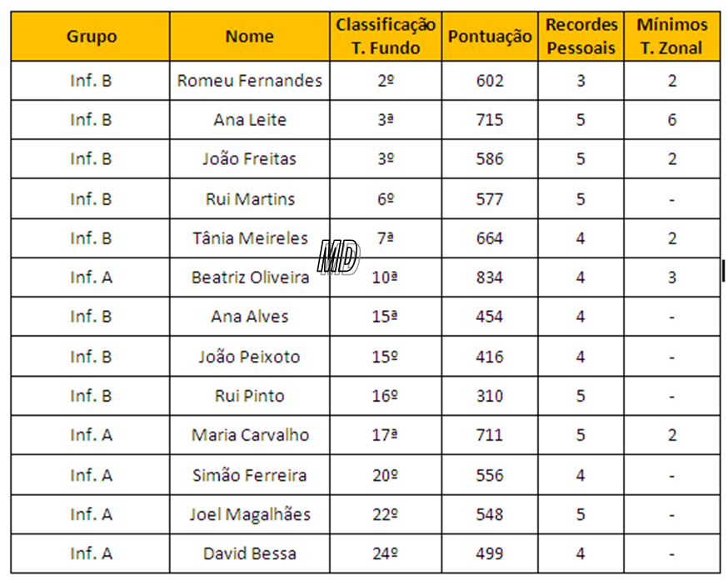Click the Grupo column header

(x=91, y=37)
